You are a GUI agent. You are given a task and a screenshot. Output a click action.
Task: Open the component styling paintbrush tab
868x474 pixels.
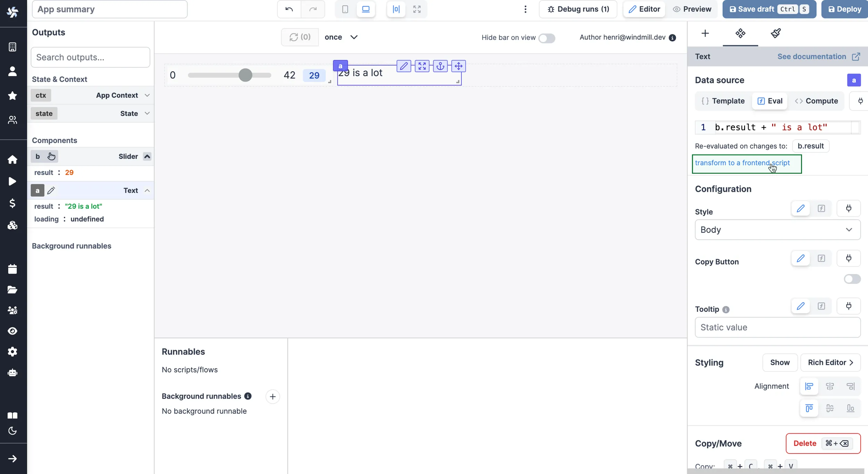coord(776,33)
